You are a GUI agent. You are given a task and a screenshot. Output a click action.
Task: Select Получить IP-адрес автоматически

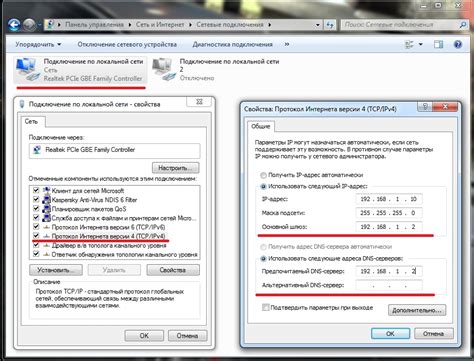click(x=263, y=175)
